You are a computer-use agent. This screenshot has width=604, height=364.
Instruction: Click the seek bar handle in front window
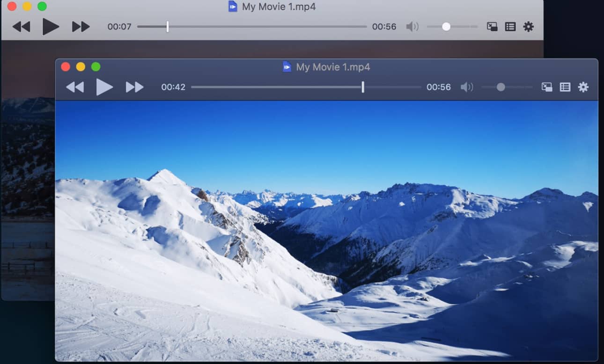pyautogui.click(x=363, y=87)
